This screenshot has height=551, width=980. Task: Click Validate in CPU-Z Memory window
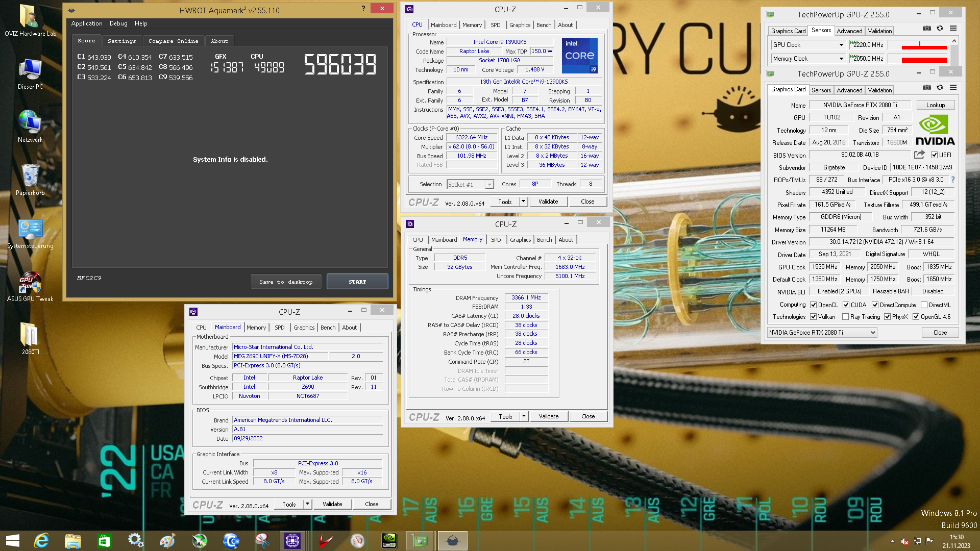549,416
